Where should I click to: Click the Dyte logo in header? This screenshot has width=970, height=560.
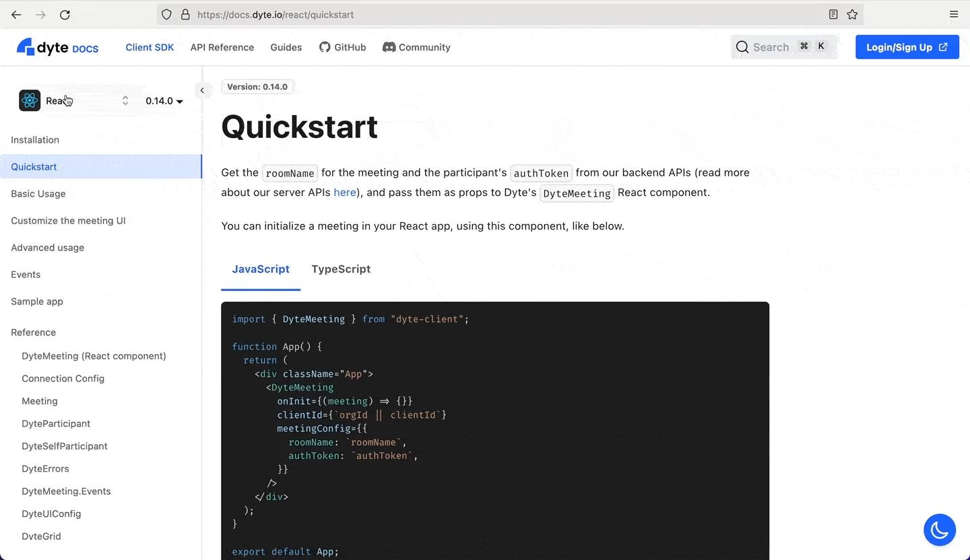pos(57,47)
